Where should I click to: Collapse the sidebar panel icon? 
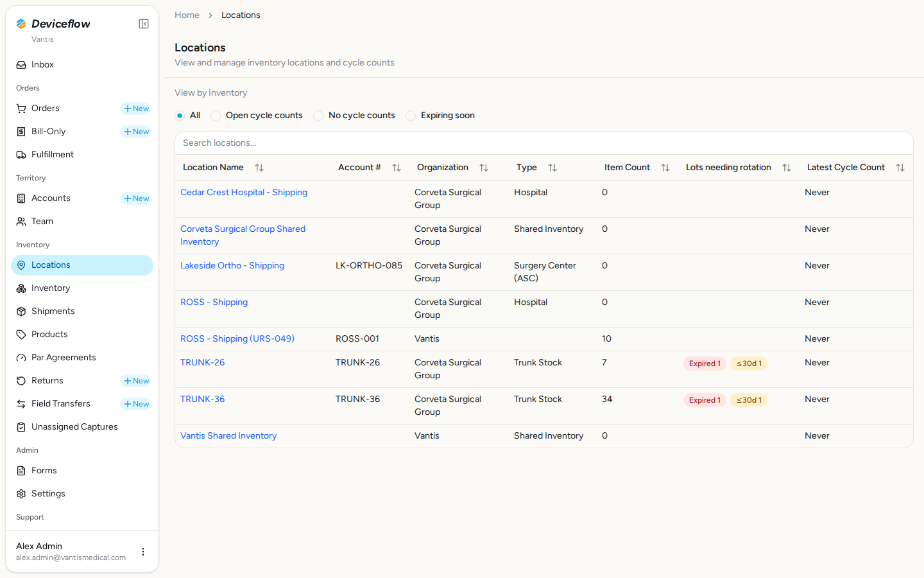144,24
